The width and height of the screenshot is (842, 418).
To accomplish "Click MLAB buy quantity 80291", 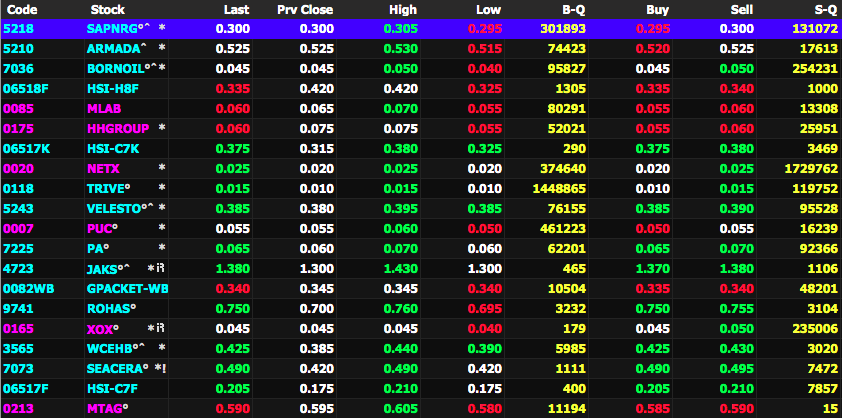I will tap(567, 109).
